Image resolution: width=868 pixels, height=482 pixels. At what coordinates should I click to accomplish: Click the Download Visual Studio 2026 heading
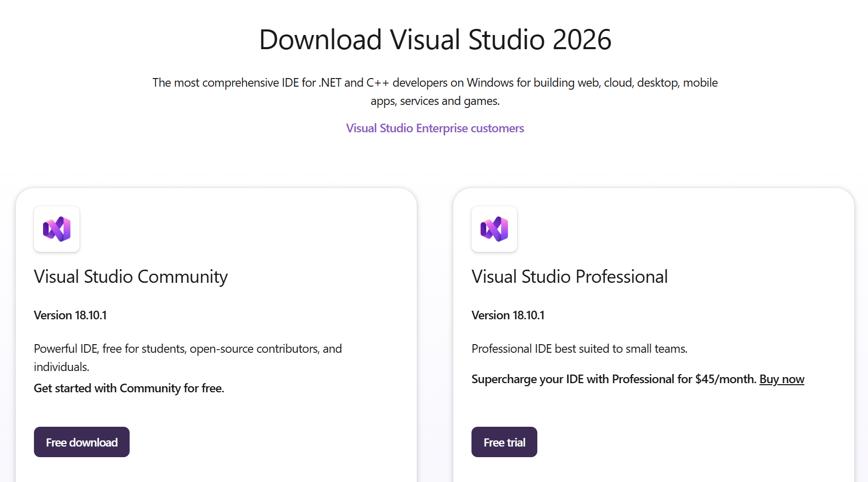435,40
